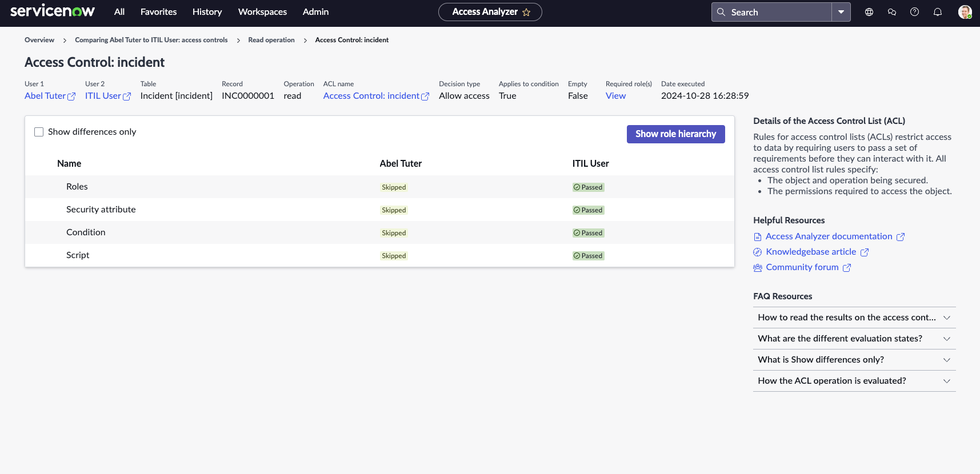Open the Favorites menu
The height and width of the screenshot is (474, 980).
159,12
